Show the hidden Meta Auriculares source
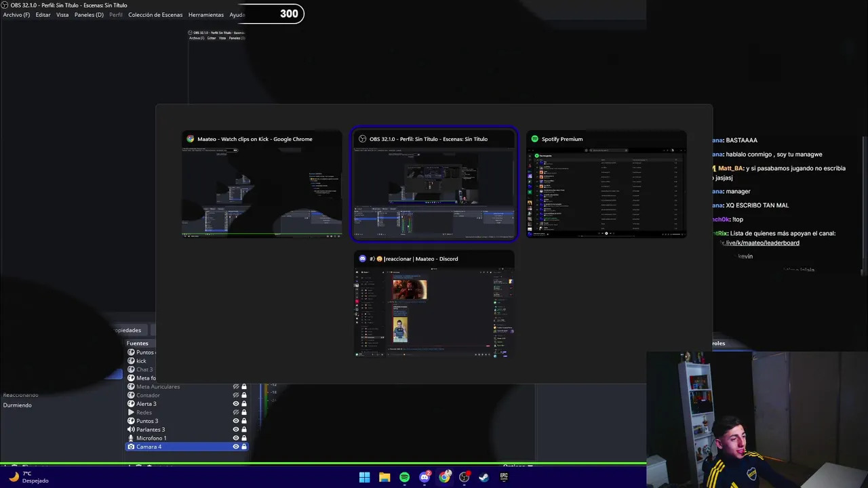Screen dimensions: 868x488 point(236,386)
